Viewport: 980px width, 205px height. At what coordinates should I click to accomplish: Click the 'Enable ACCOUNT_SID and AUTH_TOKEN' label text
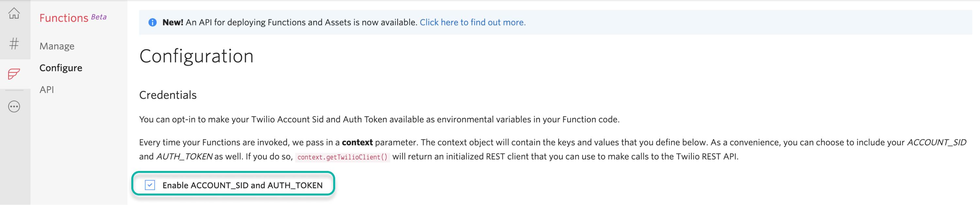click(x=242, y=185)
